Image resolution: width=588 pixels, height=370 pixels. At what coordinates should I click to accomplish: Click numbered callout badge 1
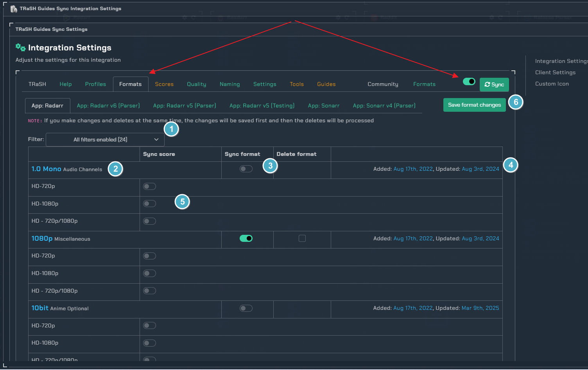[171, 129]
